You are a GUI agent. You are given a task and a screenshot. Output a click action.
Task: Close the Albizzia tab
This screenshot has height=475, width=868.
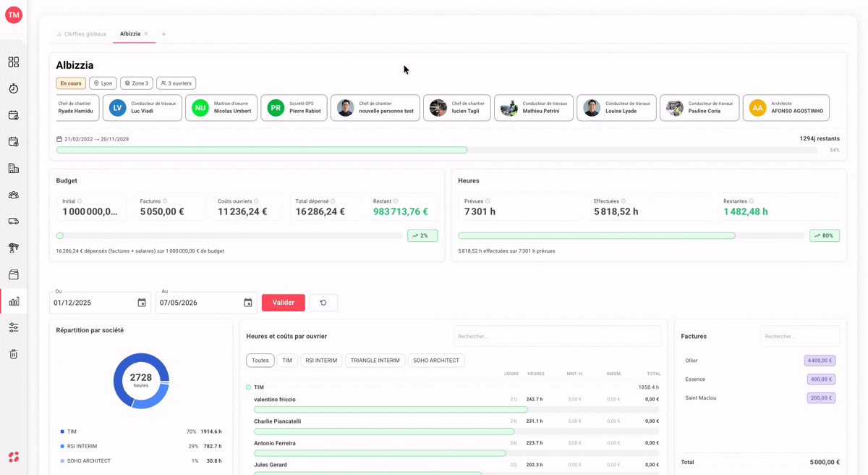tap(146, 34)
